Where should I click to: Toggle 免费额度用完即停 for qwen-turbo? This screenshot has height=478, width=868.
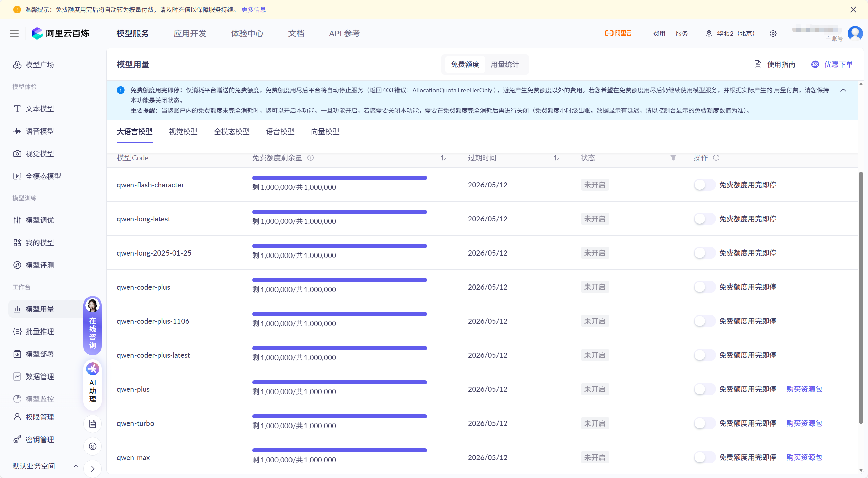point(704,423)
